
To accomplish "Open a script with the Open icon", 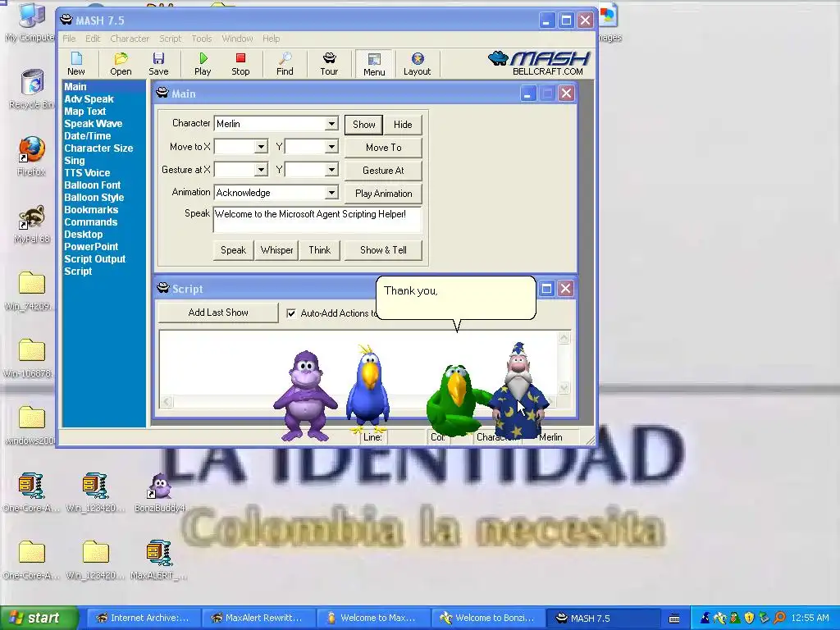I will [x=121, y=64].
